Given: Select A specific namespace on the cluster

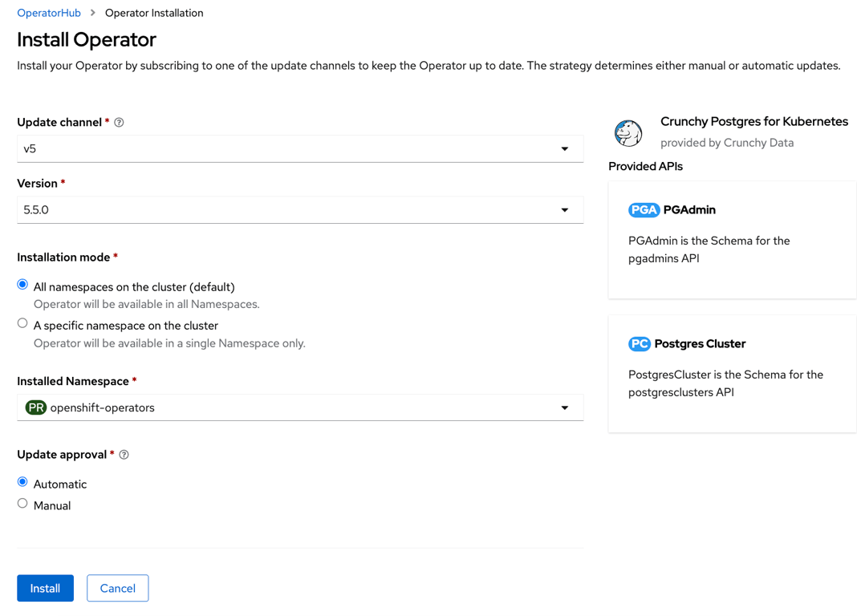Looking at the screenshot, I should [x=22, y=323].
